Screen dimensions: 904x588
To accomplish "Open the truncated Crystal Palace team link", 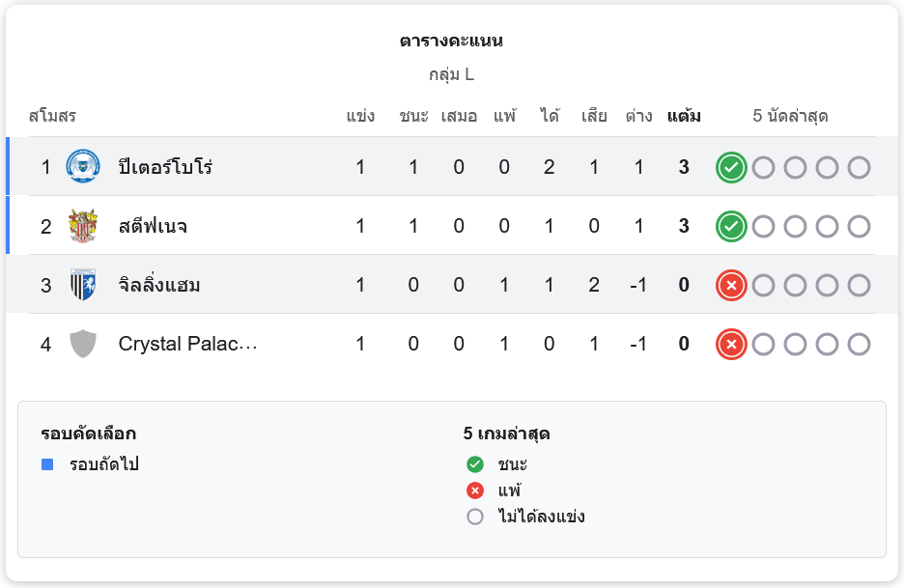I will (187, 344).
